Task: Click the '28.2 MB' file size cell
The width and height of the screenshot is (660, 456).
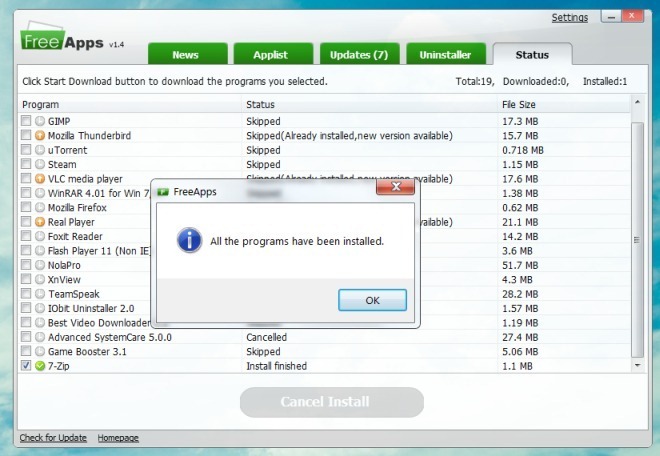Action: (520, 294)
